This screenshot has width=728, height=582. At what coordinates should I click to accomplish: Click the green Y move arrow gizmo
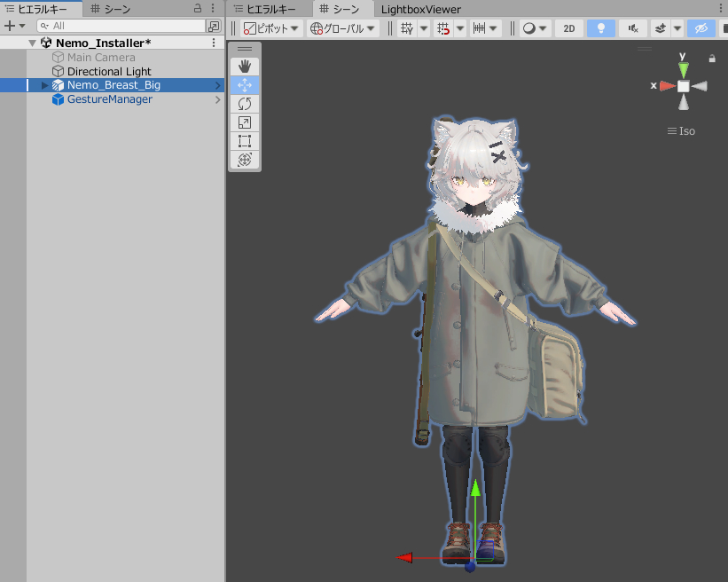(475, 490)
